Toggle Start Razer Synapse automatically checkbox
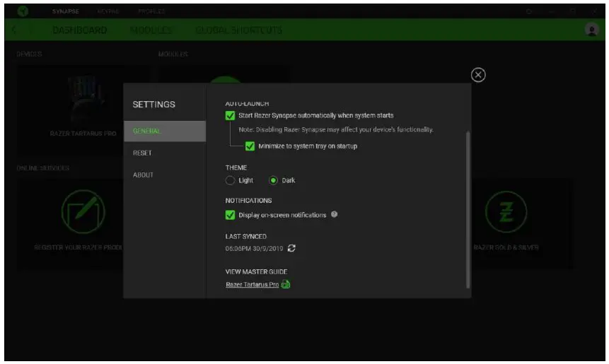 coord(230,116)
